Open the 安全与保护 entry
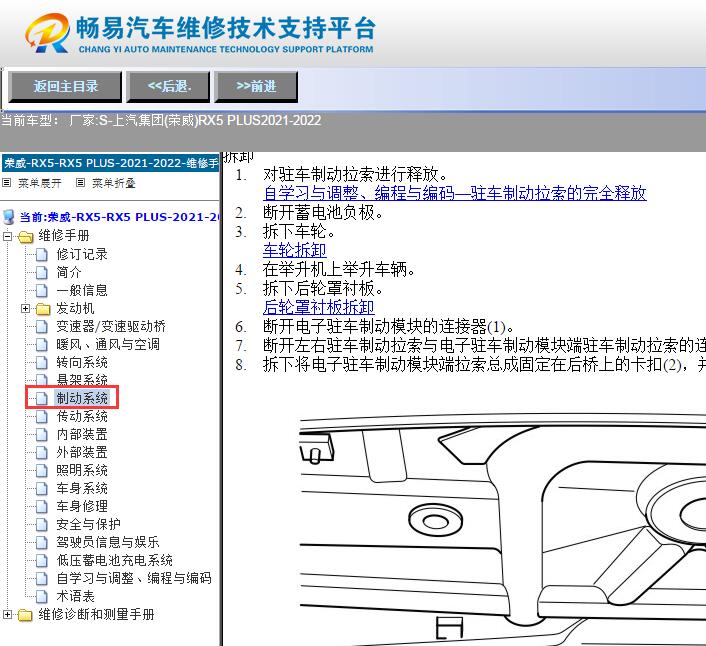706x646 pixels. click(88, 524)
